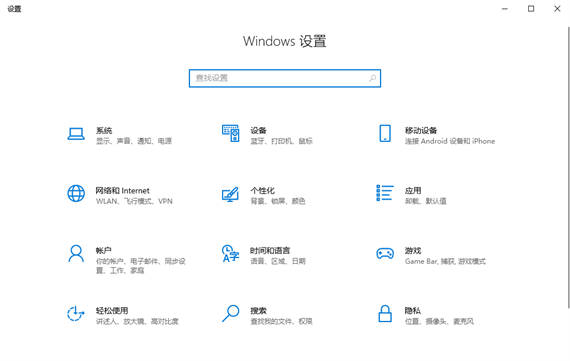Screen dimensions: 570x361
Task: Open the 时间和语言 clock-letter icon
Action: pos(230,253)
